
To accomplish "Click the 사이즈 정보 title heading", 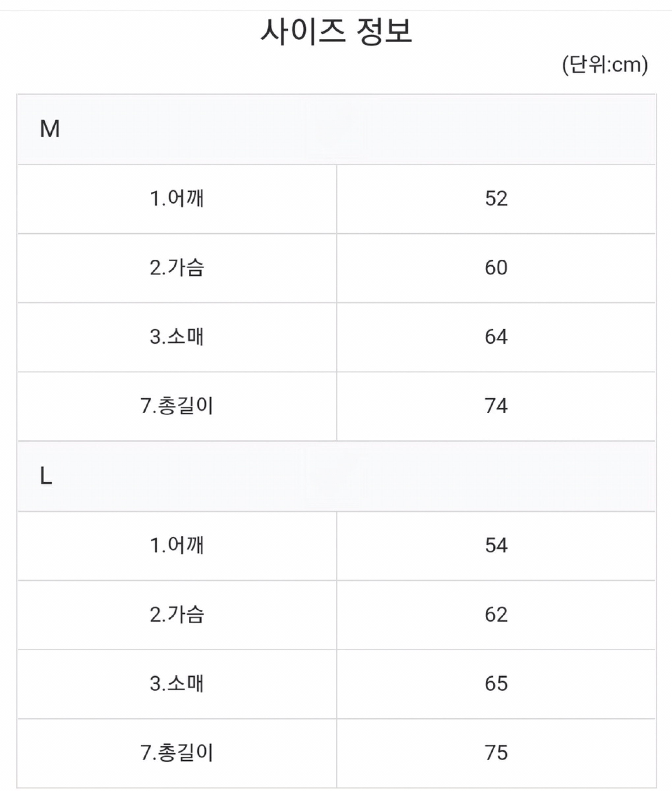I will click(x=336, y=31).
